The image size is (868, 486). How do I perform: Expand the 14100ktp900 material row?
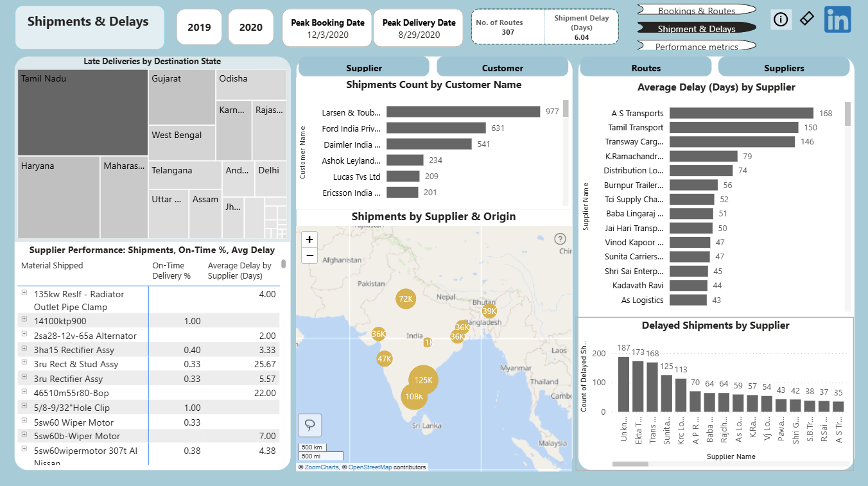click(24, 320)
